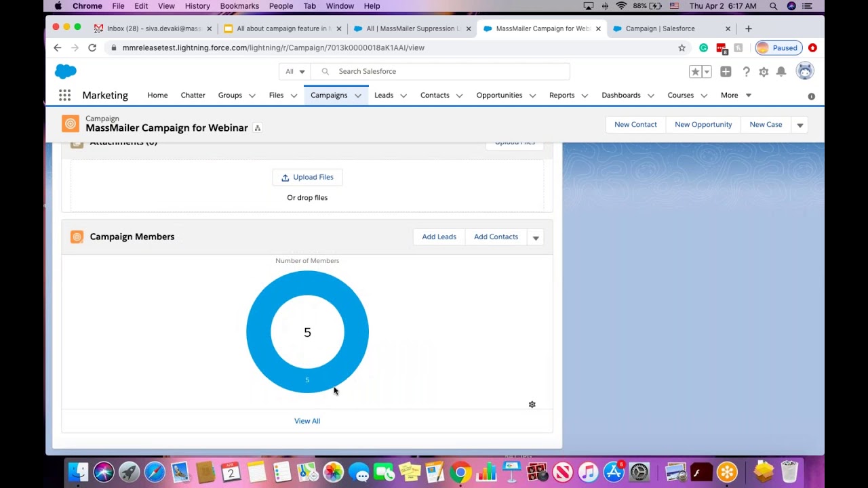Click the View All link
The height and width of the screenshot is (488, 868).
[x=307, y=421]
